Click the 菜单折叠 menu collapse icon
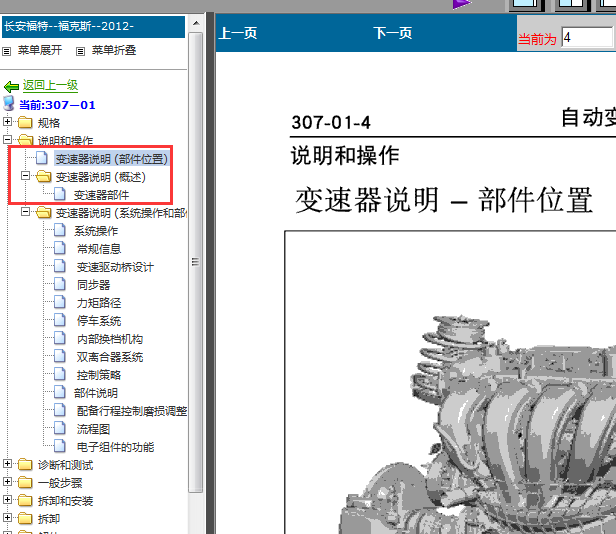Viewport: 616px width, 534px height. tap(80, 51)
